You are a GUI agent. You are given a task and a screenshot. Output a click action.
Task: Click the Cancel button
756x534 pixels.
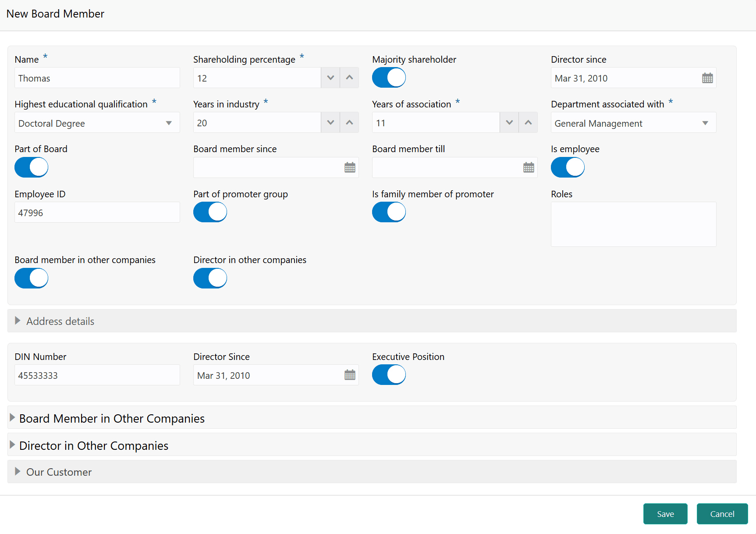(x=722, y=514)
